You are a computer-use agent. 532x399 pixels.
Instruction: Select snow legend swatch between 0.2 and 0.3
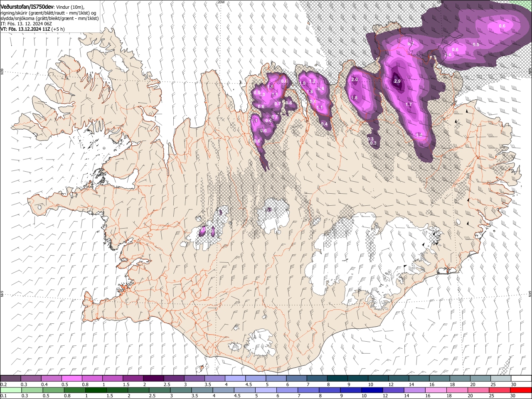coord(10,379)
